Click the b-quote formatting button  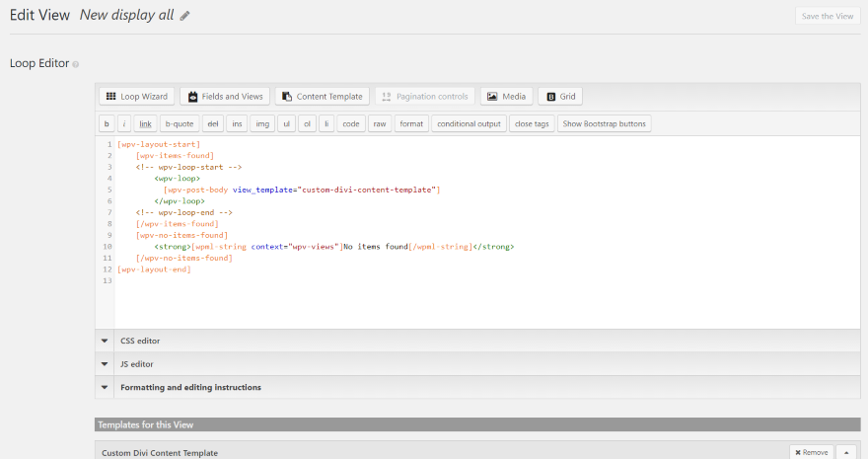pyautogui.click(x=180, y=124)
